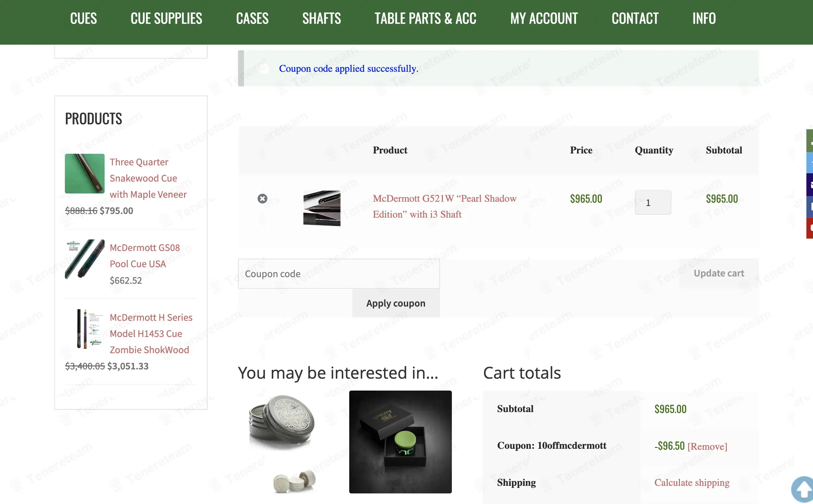Open the TABLE PARTS & ACC menu
The height and width of the screenshot is (504, 813).
pos(425,19)
